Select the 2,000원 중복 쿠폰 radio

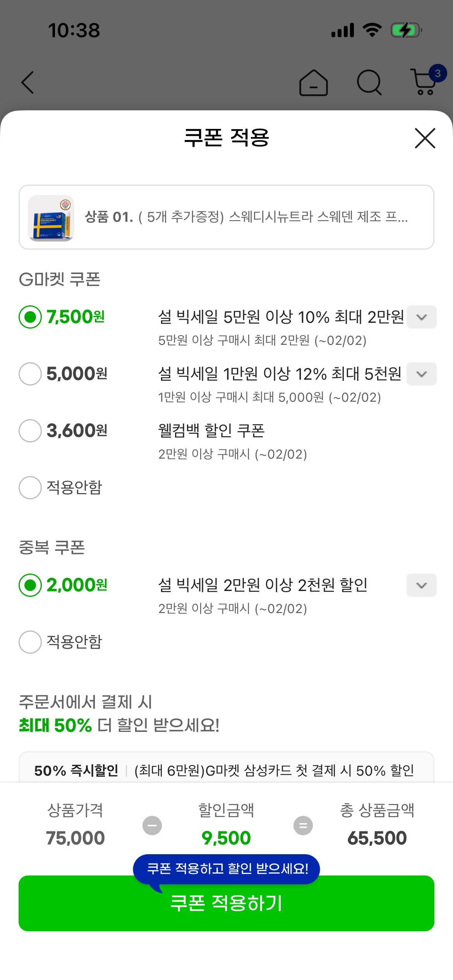point(30,585)
